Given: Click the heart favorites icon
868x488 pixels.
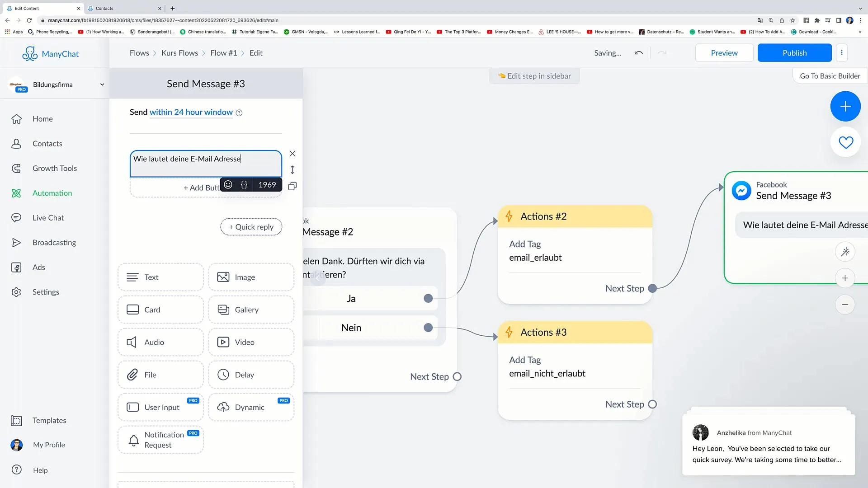Looking at the screenshot, I should coord(845,142).
